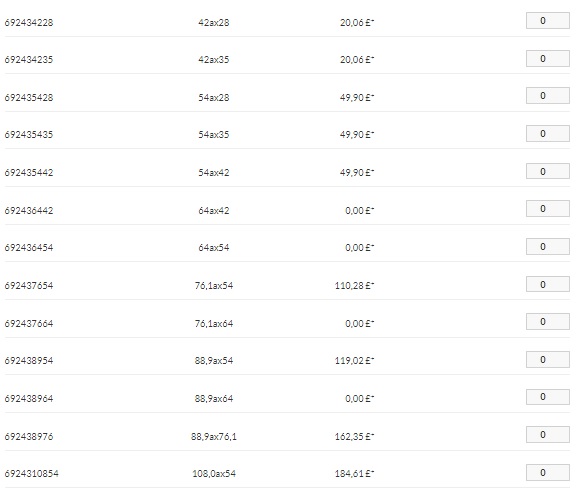Select quantity box for item 692434235

coord(548,59)
